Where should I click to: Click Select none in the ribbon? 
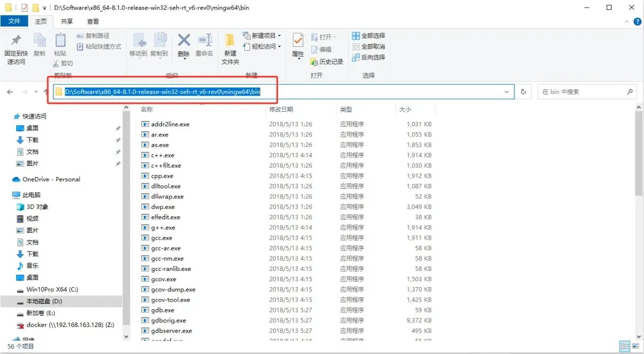[368, 47]
